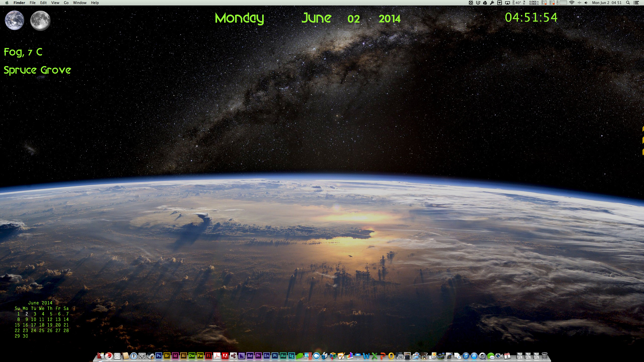Screen dimensions: 644x362
Task: Launch Adobe After Effects in dock
Action: click(x=250, y=356)
